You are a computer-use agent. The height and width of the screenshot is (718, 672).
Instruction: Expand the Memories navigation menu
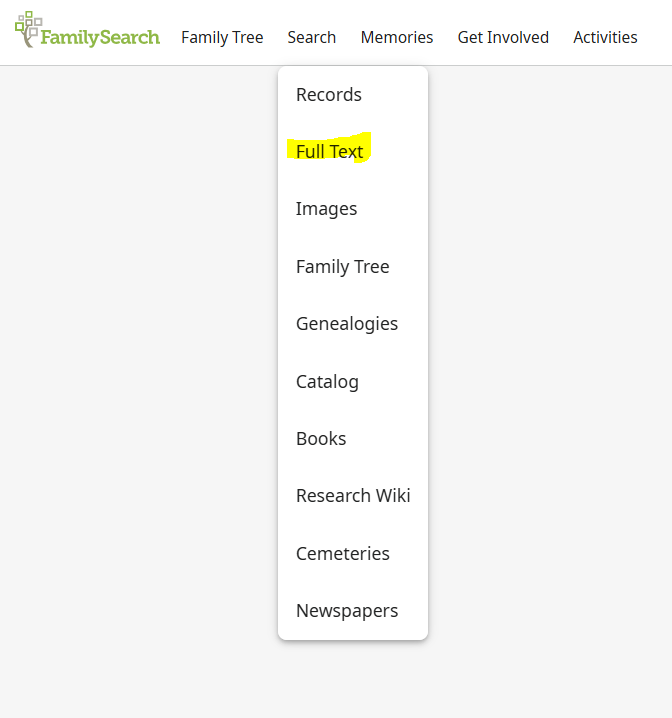click(396, 37)
